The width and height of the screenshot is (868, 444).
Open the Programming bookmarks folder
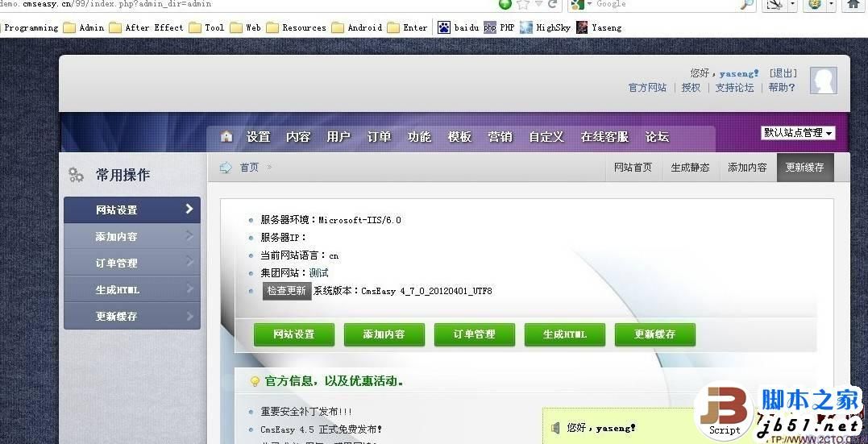pos(31,27)
